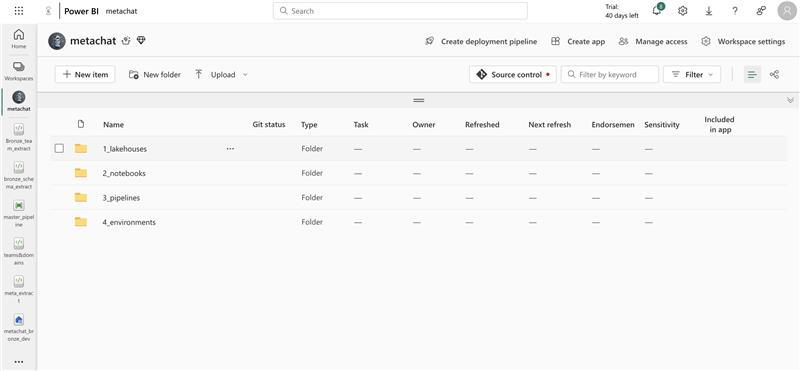Open the user account avatar
Image resolution: width=800 pixels, height=371 pixels.
click(x=787, y=11)
